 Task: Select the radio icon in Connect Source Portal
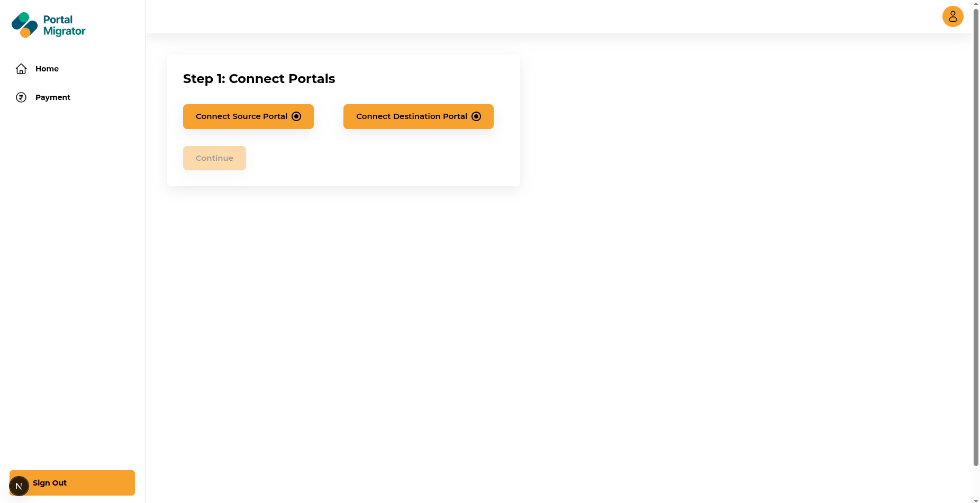(x=296, y=116)
